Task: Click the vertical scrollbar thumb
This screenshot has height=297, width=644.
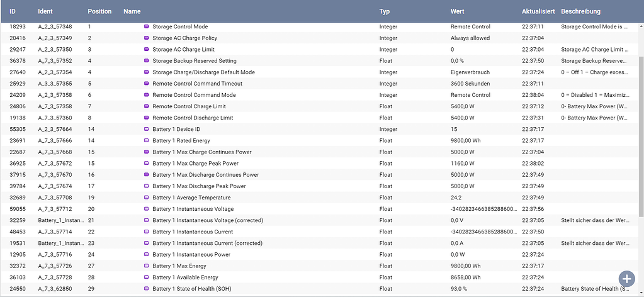Action: point(641,135)
